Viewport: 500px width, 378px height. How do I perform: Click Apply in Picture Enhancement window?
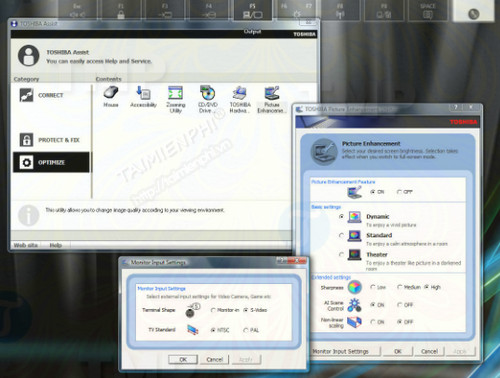pos(460,351)
